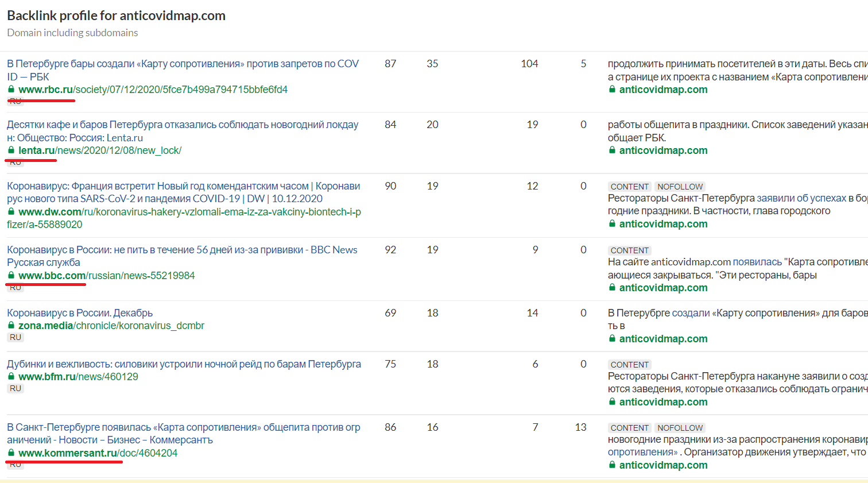Open the Коммерсантъ article title link
868x483 pixels.
tap(184, 434)
